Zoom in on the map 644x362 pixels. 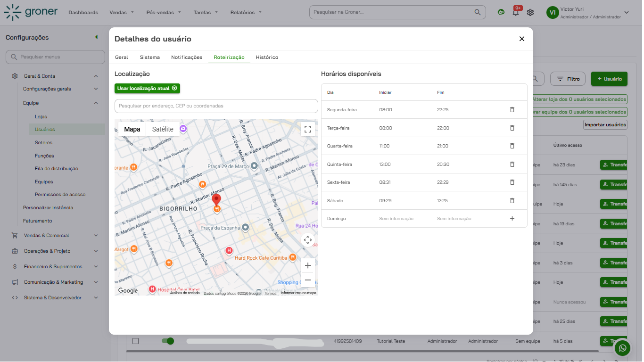pyautogui.click(x=308, y=265)
